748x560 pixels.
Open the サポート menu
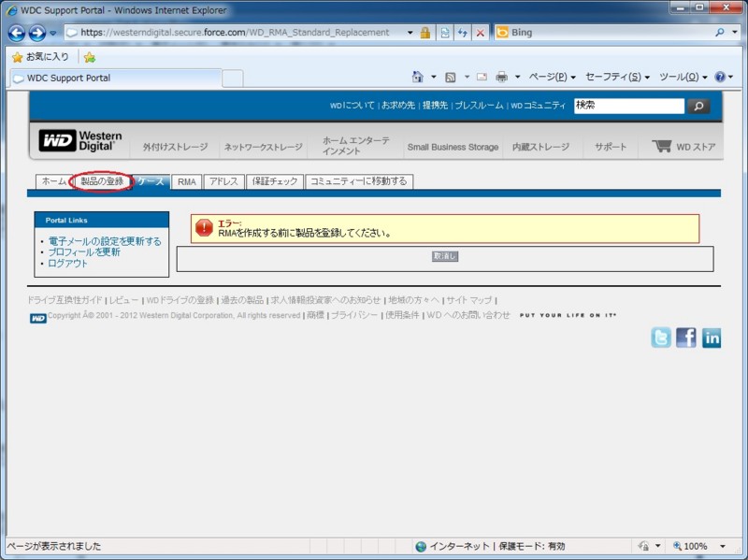(x=611, y=147)
